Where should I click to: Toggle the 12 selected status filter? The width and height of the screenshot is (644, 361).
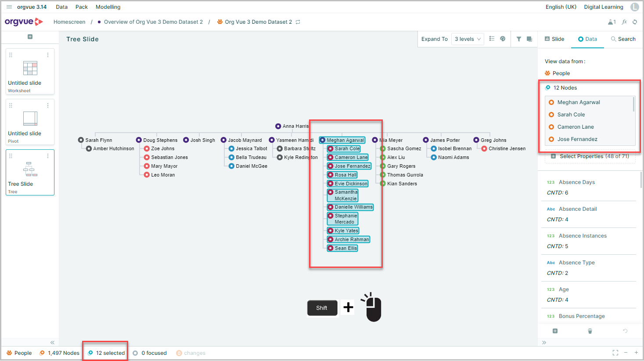106,353
